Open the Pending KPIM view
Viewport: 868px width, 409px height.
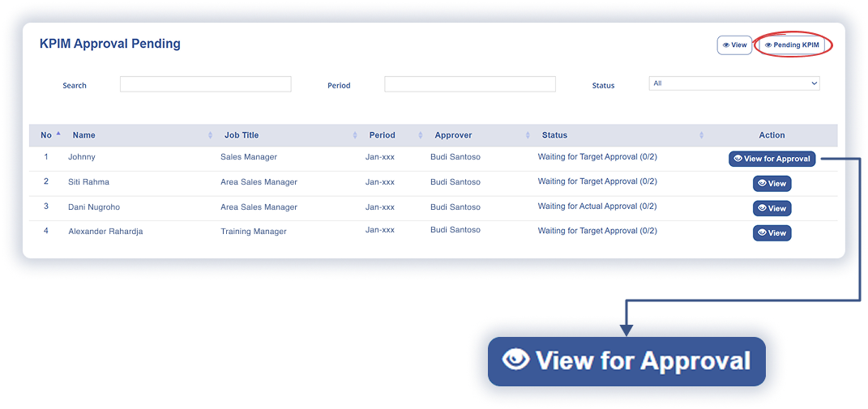(x=791, y=45)
